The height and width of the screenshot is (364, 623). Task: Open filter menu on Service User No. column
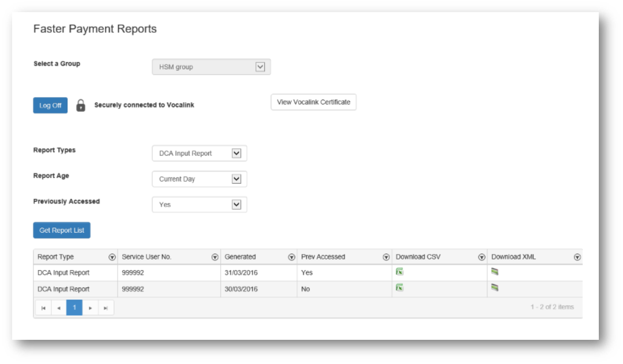(215, 257)
